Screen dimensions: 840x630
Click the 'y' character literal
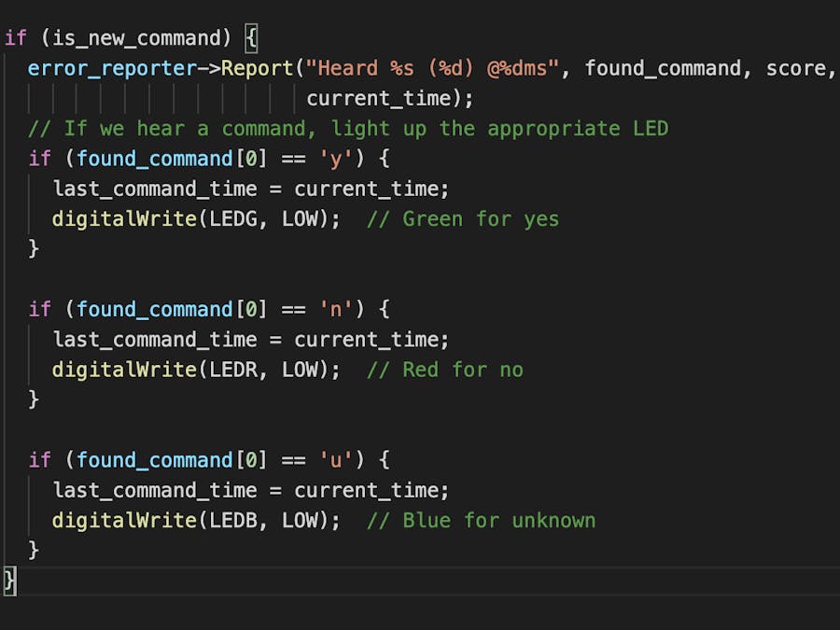pos(330,159)
